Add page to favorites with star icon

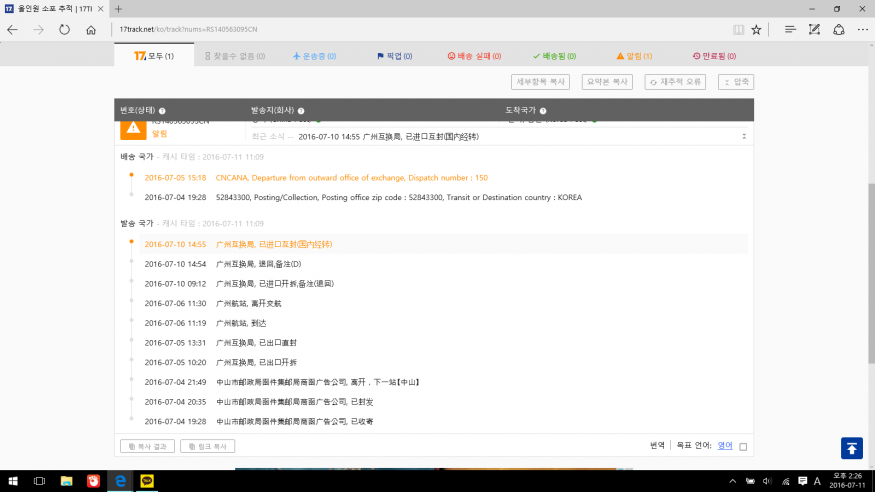click(x=757, y=29)
